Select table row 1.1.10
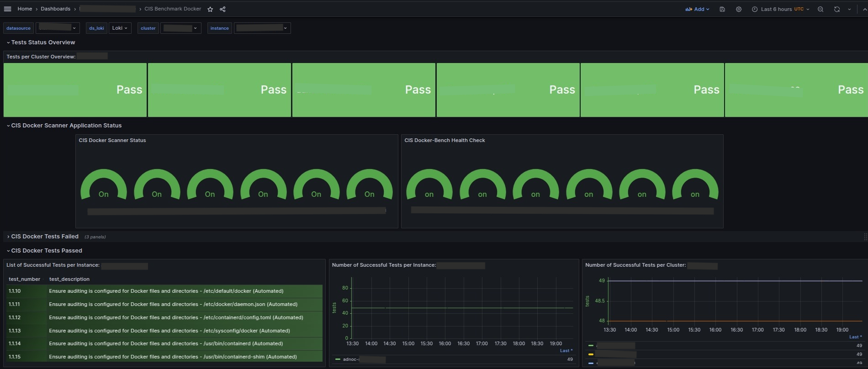 click(x=164, y=291)
